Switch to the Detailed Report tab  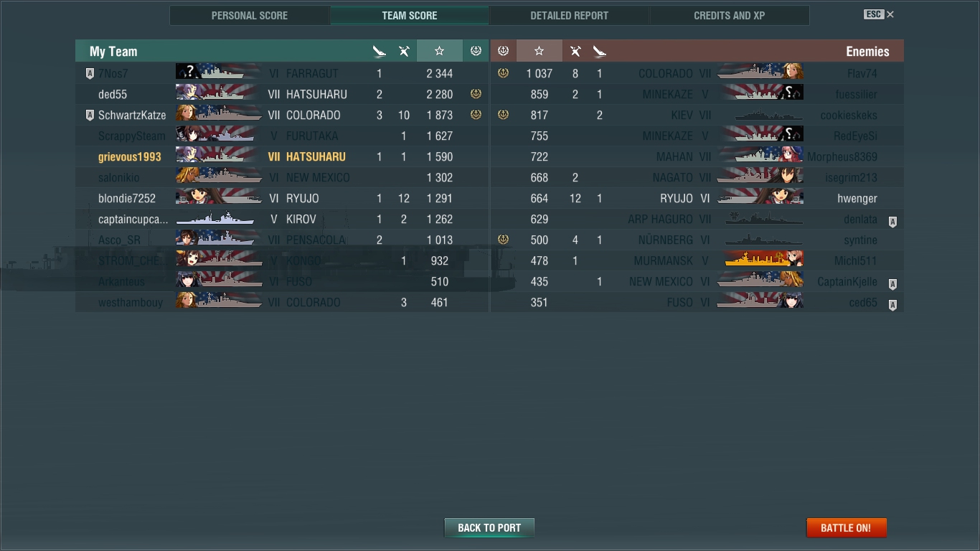tap(569, 15)
